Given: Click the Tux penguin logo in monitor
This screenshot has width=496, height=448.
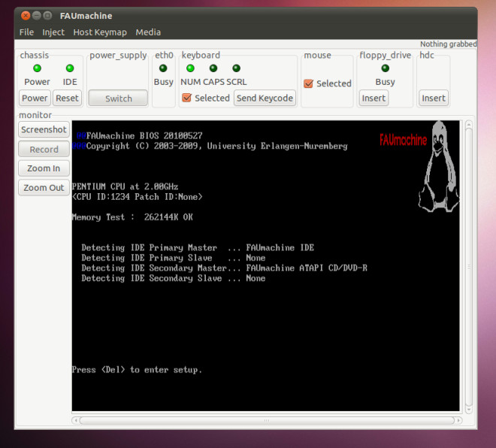Looking at the screenshot, I should pos(439,167).
